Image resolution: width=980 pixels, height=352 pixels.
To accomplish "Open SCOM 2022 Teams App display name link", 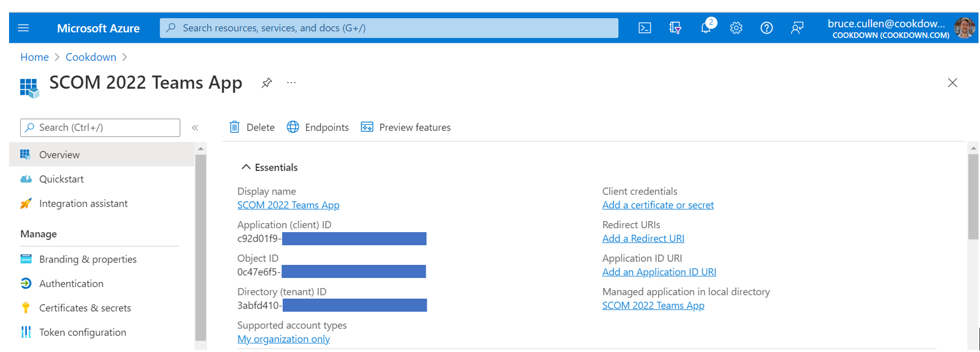I will click(288, 205).
